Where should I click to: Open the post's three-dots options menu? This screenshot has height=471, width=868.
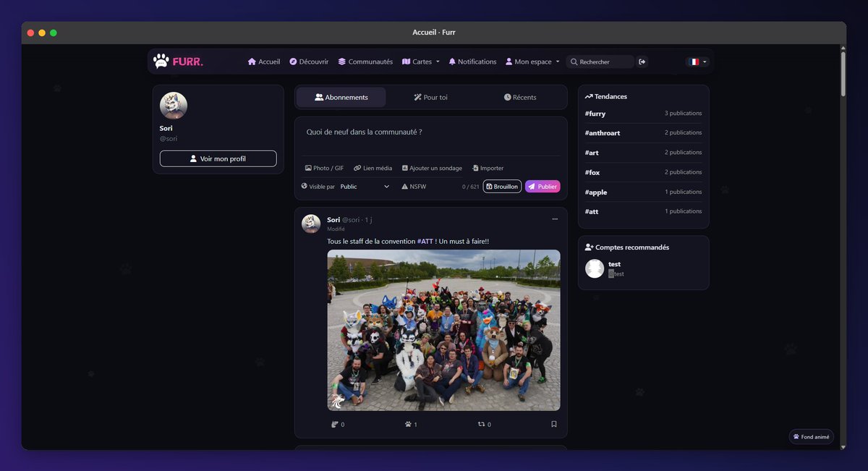click(555, 218)
